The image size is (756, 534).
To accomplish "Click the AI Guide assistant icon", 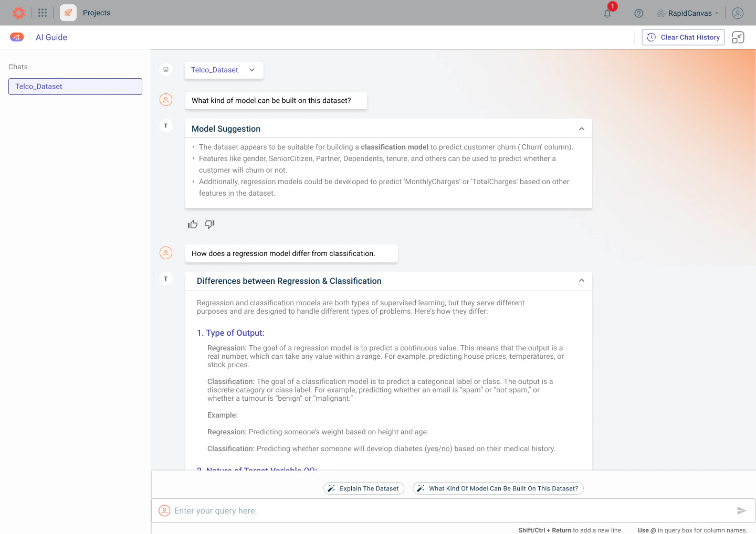I will pos(17,37).
